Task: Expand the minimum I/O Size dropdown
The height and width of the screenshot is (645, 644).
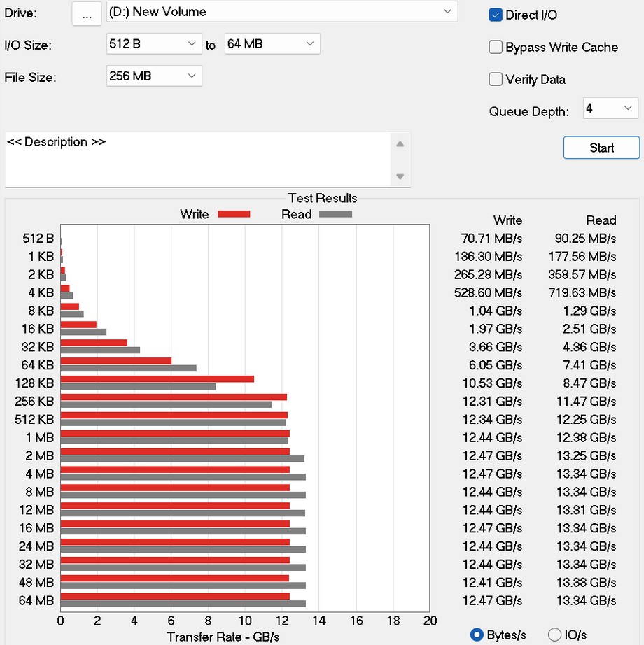Action: tap(154, 44)
